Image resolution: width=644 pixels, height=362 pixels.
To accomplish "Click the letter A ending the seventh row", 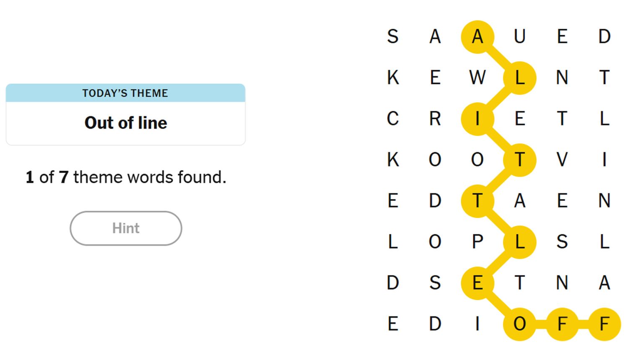I will [604, 283].
